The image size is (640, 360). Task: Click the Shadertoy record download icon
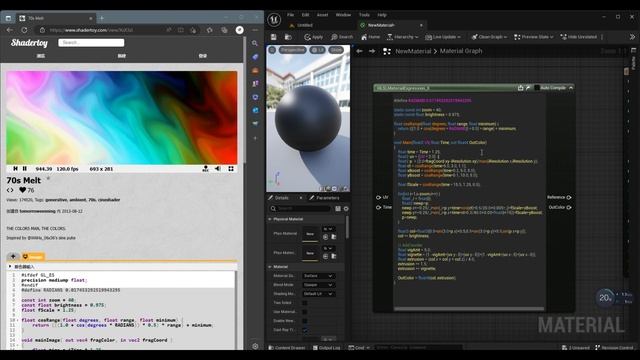point(205,169)
